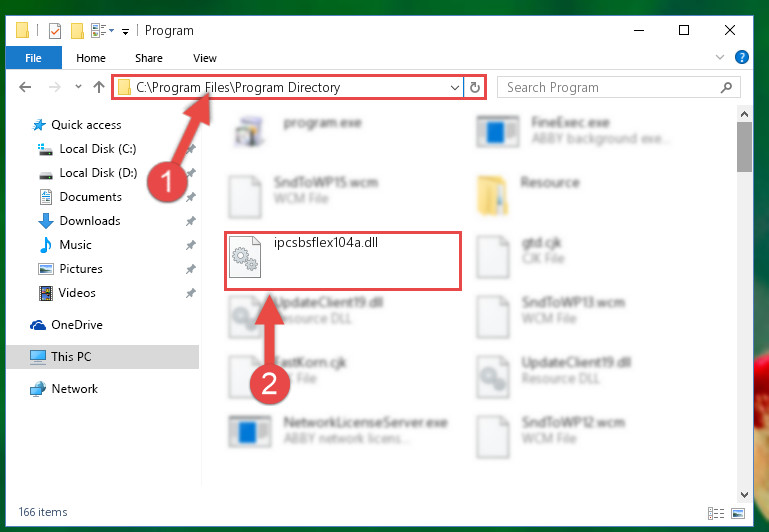Click the folder icon in title bar
769x532 pixels.
click(x=22, y=30)
